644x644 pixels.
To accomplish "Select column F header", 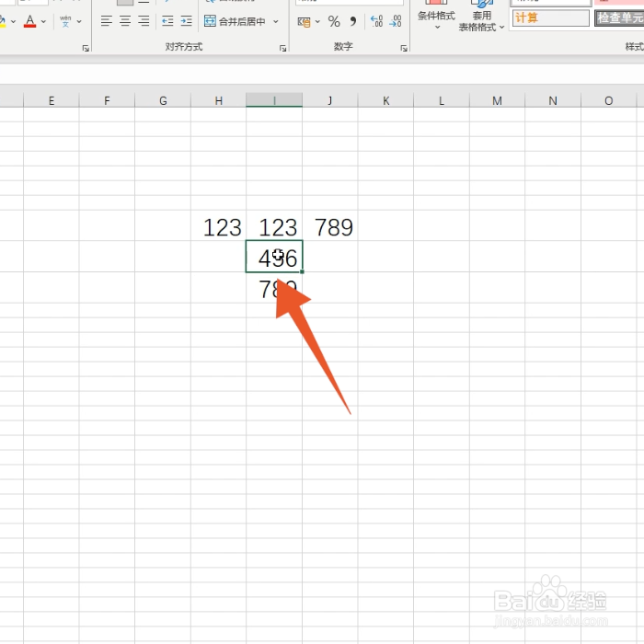I will tap(107, 100).
